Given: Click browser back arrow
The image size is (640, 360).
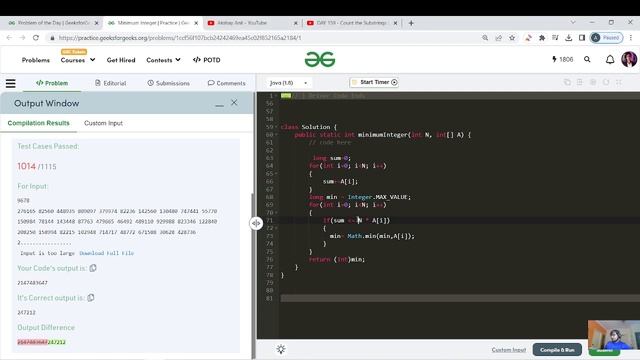Looking at the screenshot, I should click(9, 38).
